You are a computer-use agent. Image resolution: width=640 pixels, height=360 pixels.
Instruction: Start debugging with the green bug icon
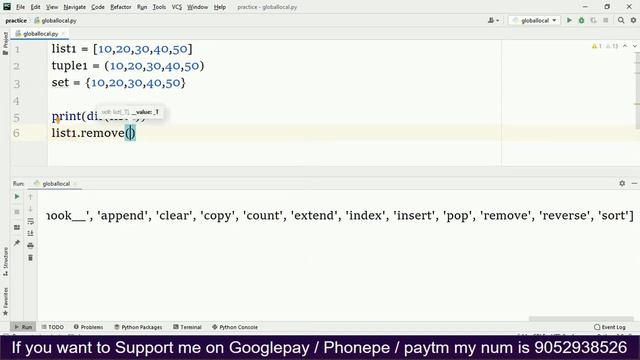(581, 20)
